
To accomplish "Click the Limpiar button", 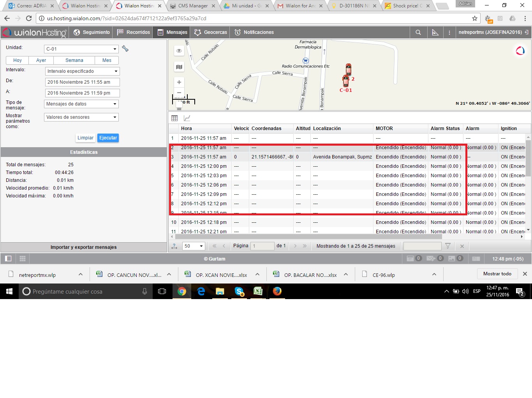I will 85,138.
